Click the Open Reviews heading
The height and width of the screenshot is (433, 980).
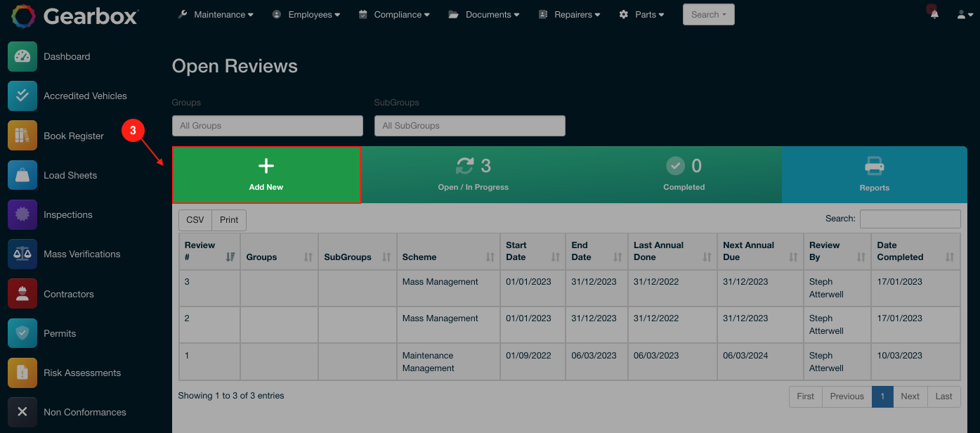point(235,66)
